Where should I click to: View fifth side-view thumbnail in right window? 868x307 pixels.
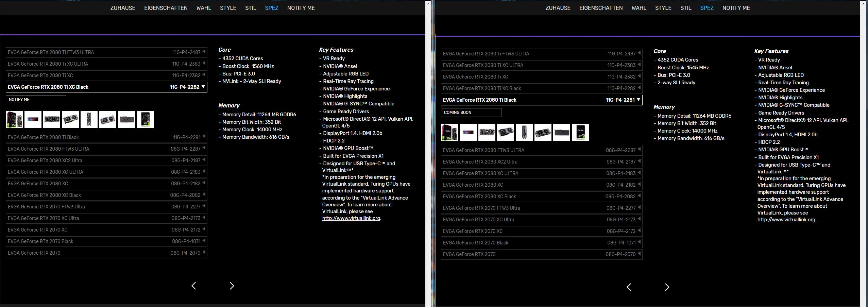[524, 133]
